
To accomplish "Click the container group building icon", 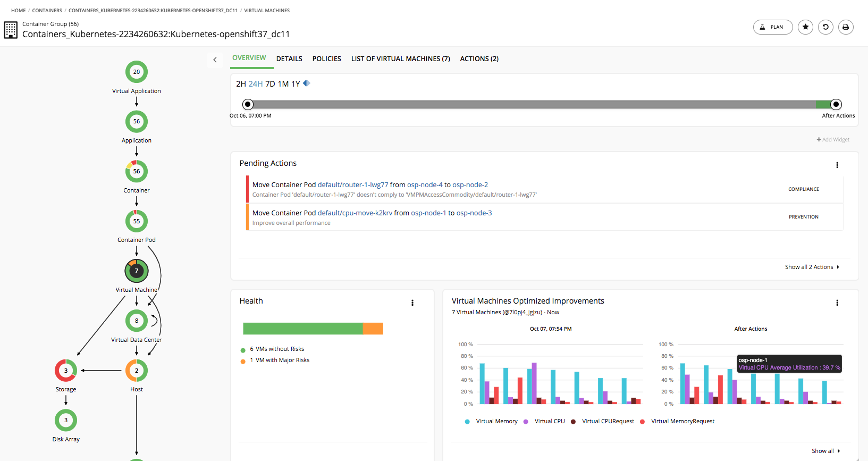I will 11,30.
